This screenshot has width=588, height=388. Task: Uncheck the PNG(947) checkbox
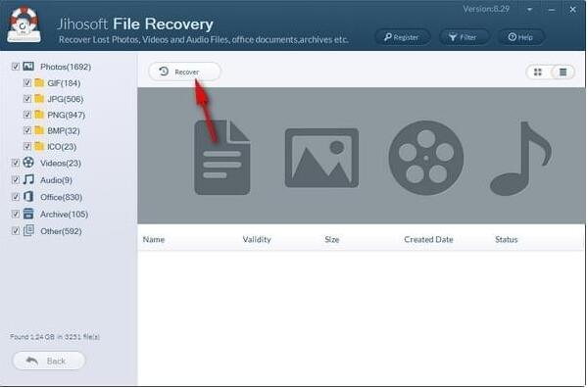click(27, 115)
